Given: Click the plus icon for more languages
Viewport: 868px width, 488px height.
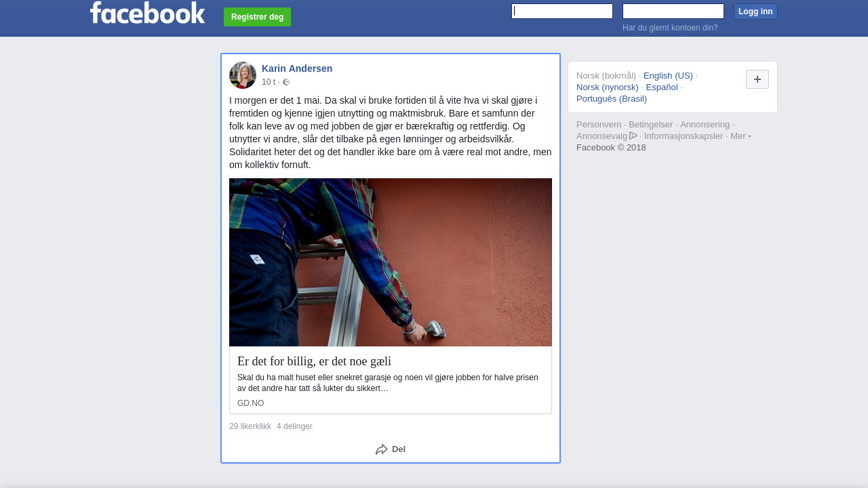Looking at the screenshot, I should [x=757, y=79].
